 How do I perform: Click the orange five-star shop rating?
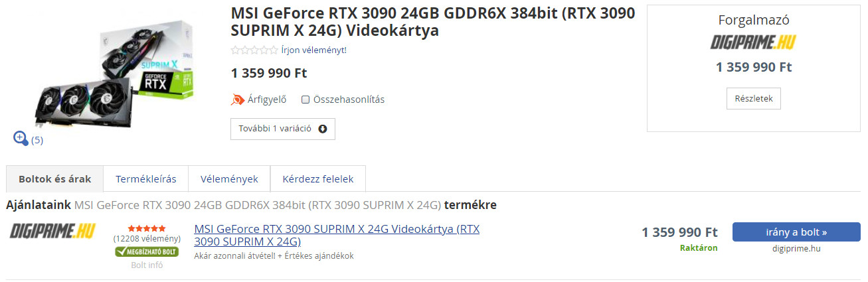click(x=147, y=228)
